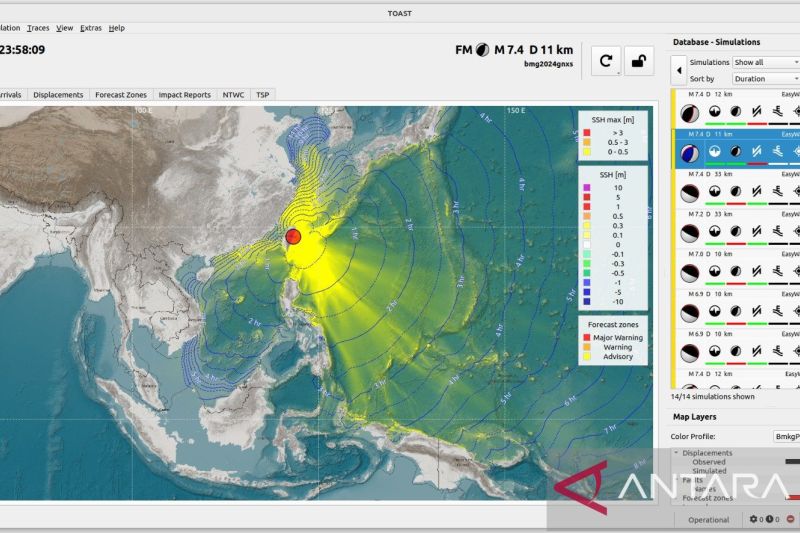
Task: Toggle the unlock padlock button
Action: (639, 61)
